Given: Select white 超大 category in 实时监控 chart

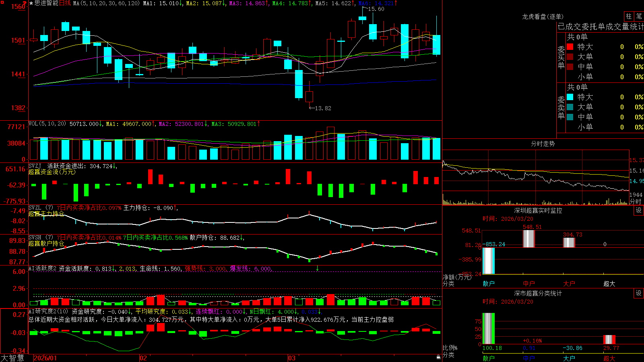Looking at the screenshot, I should (609, 284).
